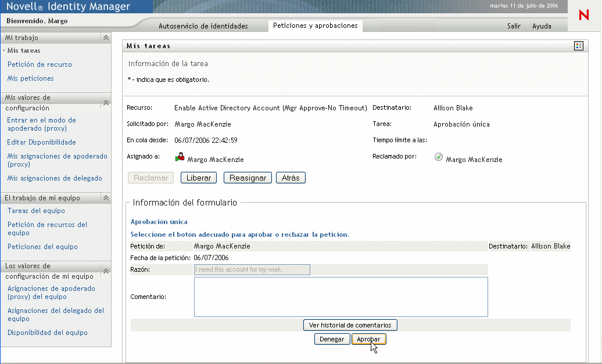Open Entrar en el modo de apoderado (proxy)
The width and height of the screenshot is (602, 364).
coord(41,124)
